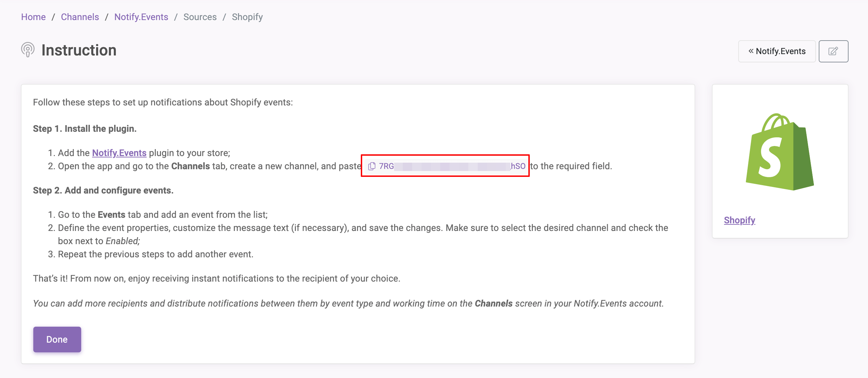Click the Sources breadcrumb item
Screen dimensions: 868x378
(x=200, y=17)
